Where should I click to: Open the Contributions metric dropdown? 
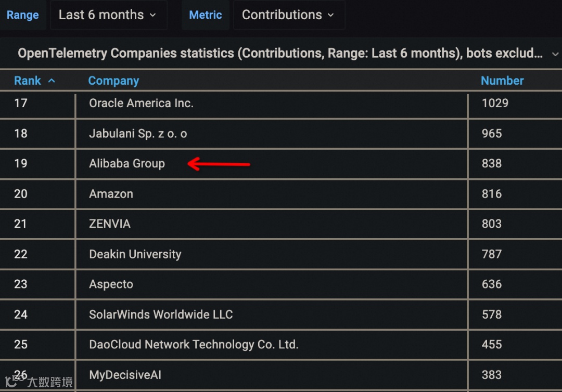(288, 15)
